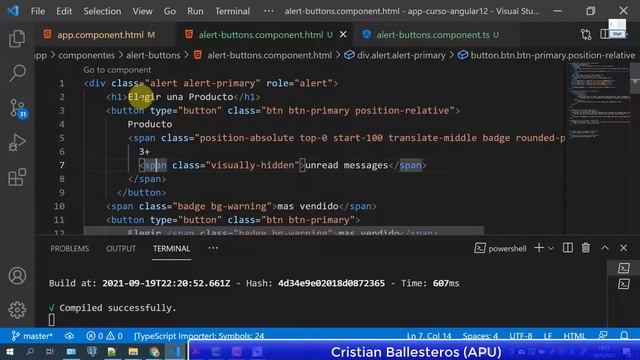This screenshot has width=640, height=360.
Task: Click the alert-buttons folder breadcrumb
Action: (153, 55)
